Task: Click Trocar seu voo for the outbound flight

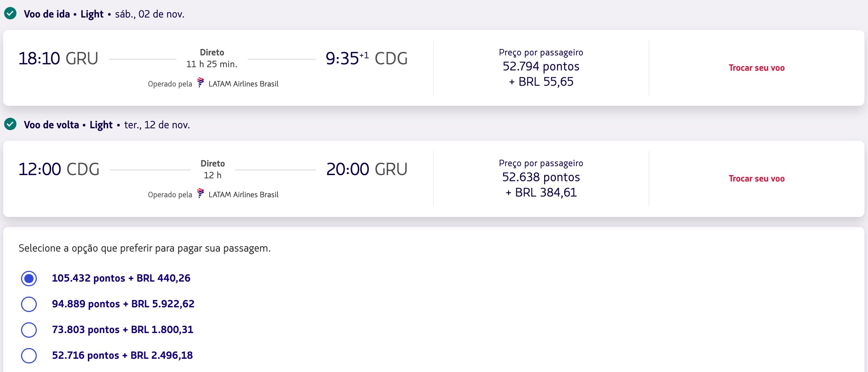Action: click(757, 68)
